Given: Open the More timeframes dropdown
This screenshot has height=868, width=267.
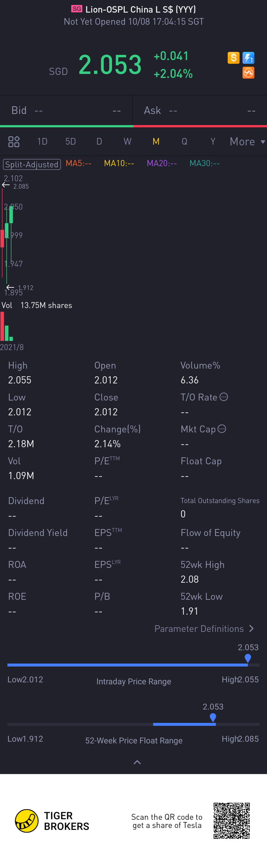Looking at the screenshot, I should tap(247, 141).
